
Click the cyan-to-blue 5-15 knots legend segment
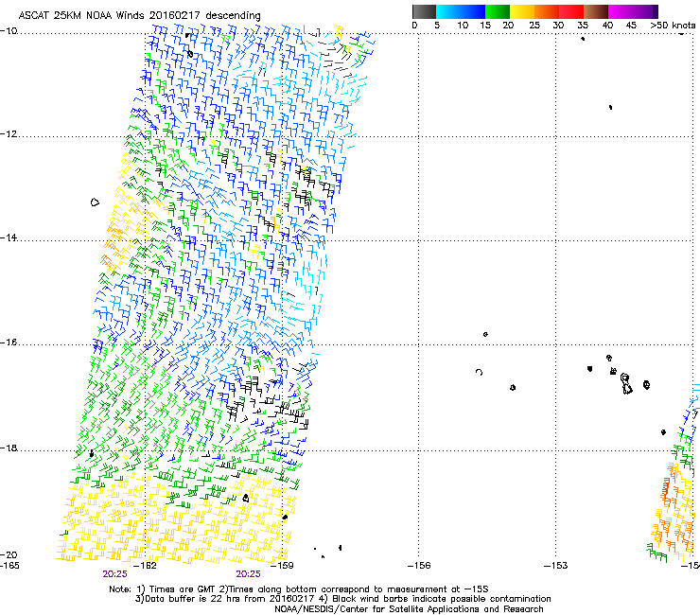tap(461, 11)
